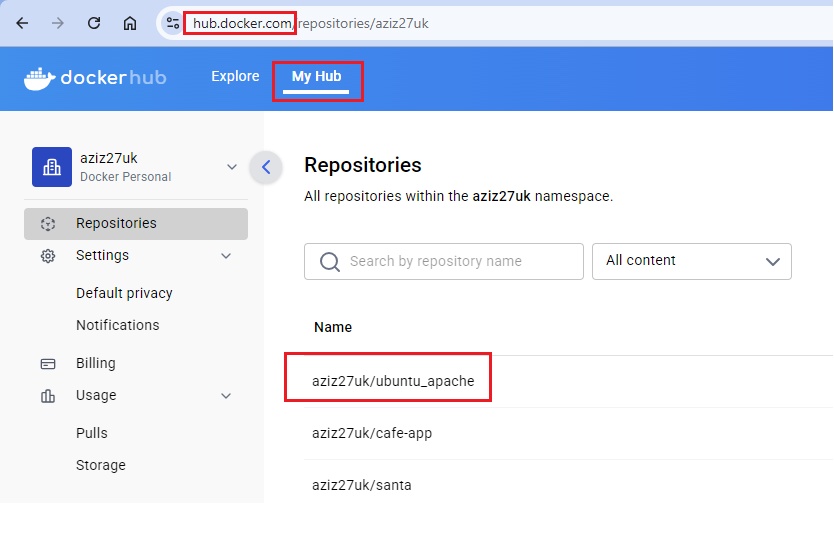Click the Repositories page heading
The height and width of the screenshot is (535, 834).
tap(363, 165)
